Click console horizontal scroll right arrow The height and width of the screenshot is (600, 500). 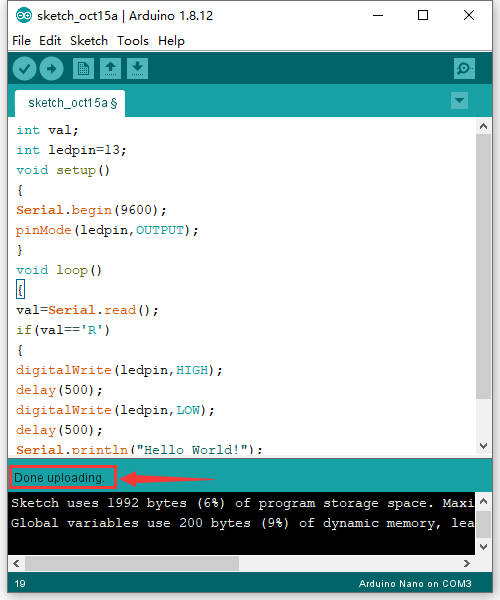click(467, 563)
